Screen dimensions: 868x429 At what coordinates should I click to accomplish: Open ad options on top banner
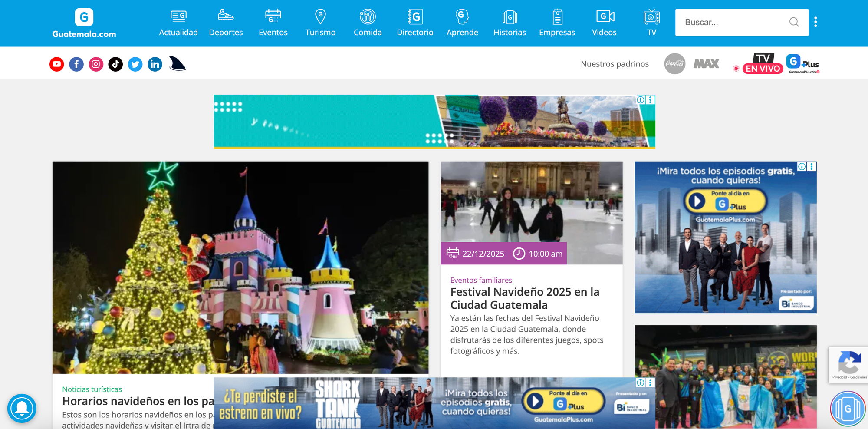click(650, 100)
